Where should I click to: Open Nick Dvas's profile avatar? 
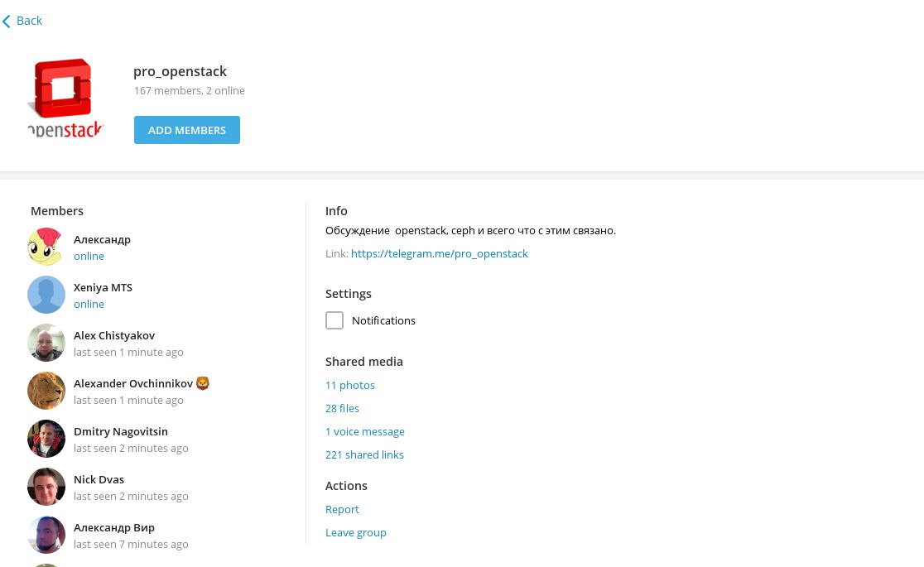click(x=46, y=487)
